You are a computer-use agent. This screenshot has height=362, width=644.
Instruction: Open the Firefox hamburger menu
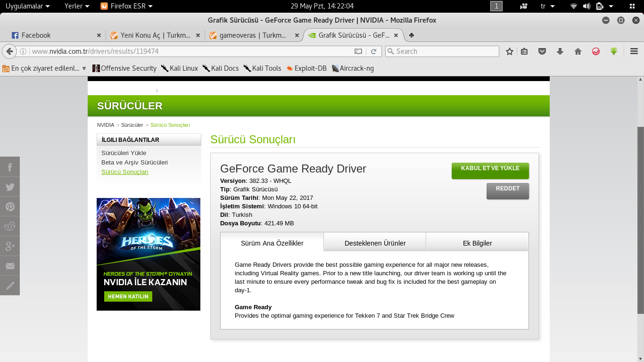634,51
